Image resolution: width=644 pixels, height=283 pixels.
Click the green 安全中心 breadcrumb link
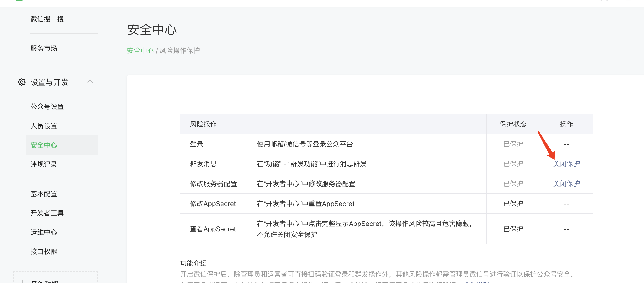point(140,51)
